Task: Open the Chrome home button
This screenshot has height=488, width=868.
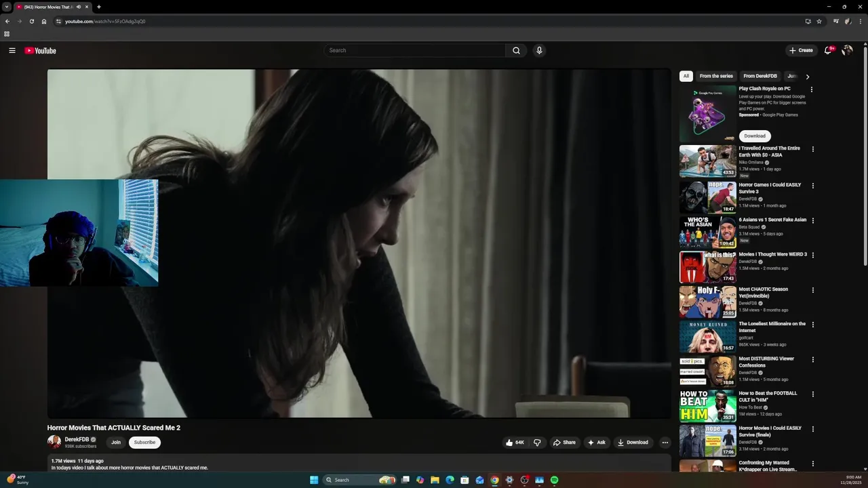Action: coord(44,21)
